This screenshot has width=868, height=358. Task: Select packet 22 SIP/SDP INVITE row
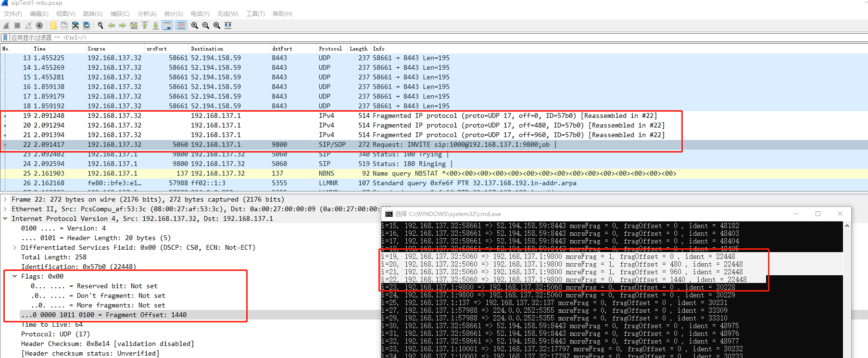434,144
